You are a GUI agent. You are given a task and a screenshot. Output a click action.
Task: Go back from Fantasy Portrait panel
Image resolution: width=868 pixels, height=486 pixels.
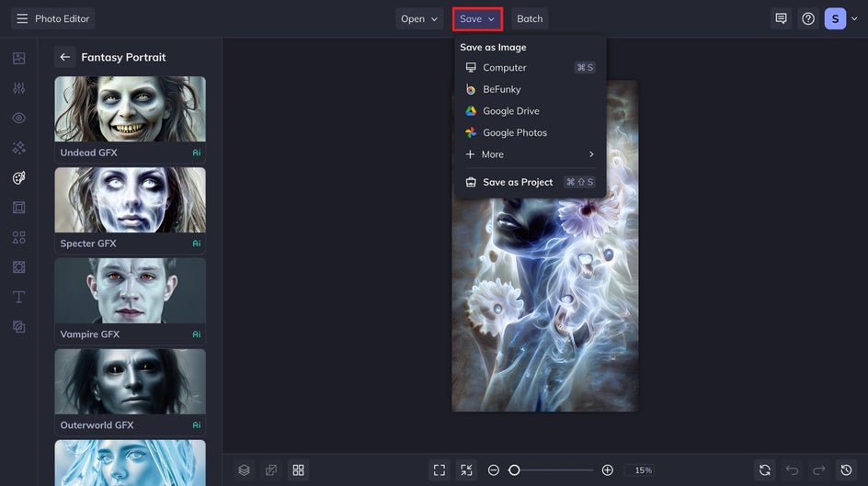point(64,57)
